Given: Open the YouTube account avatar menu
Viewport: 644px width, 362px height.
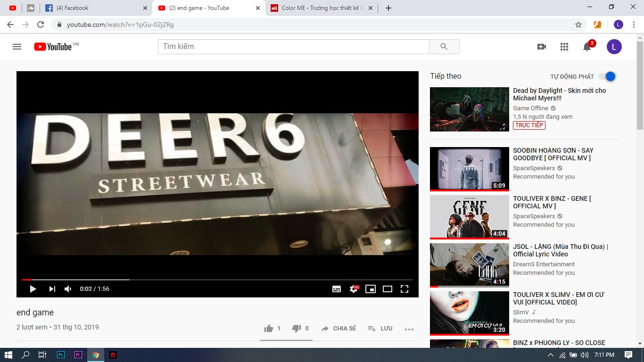Looking at the screenshot, I should pos(614,47).
